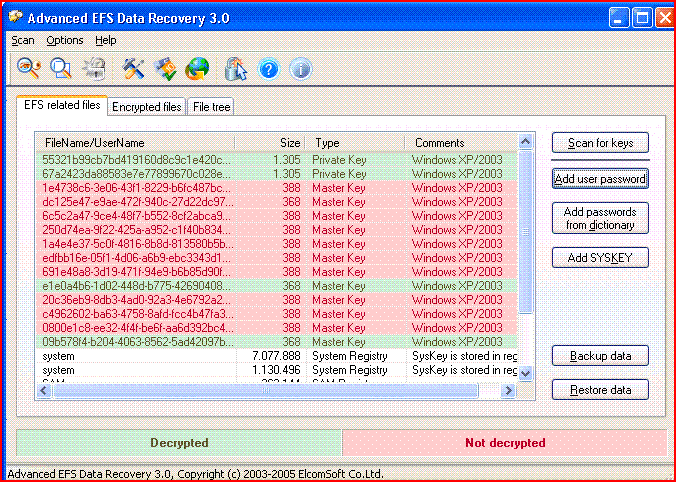
Task: Minimize the Advanced EFS Data Recovery window
Action: point(619,19)
